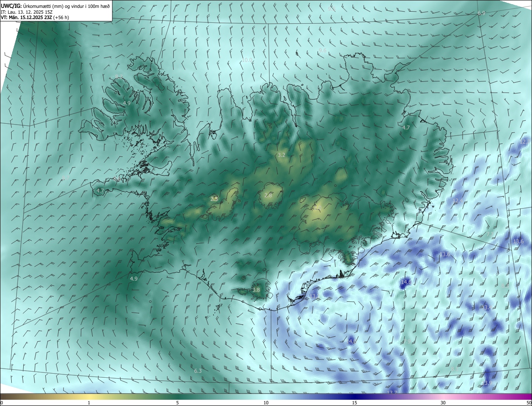532x406 pixels.
Task: Click the 50 tick on the color scale
Action: click(529, 403)
